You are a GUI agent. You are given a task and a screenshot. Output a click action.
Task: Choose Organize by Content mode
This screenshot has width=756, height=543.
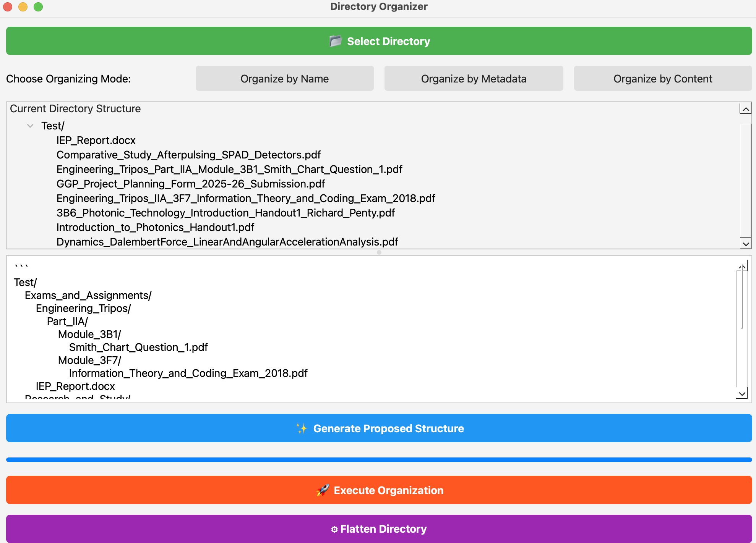662,79
